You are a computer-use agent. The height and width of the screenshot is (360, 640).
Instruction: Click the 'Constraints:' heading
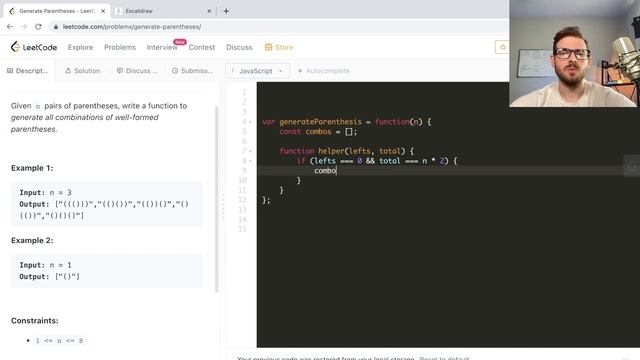pos(35,321)
